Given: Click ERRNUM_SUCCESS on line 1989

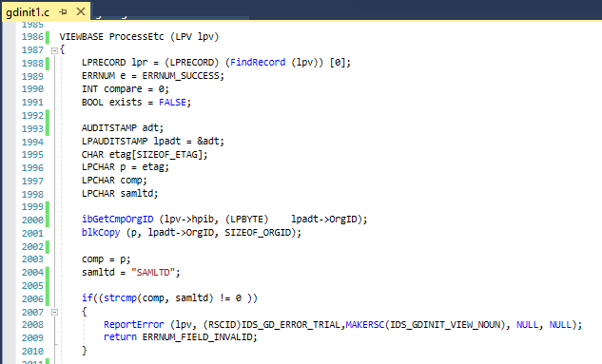Looking at the screenshot, I should click(182, 76).
